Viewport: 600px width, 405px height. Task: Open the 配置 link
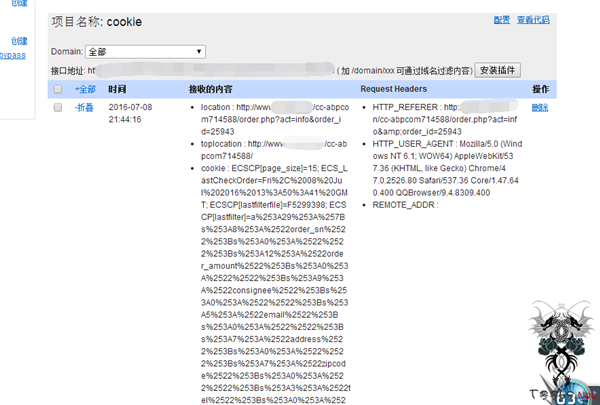pos(501,19)
